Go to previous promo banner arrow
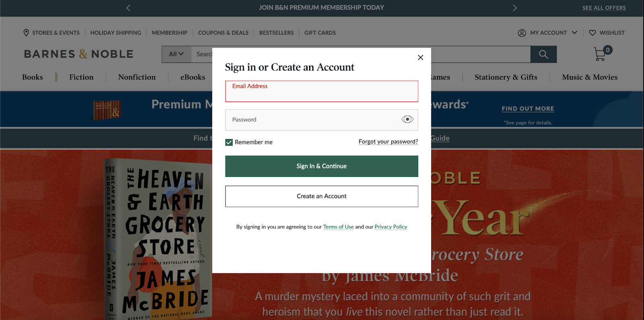Image resolution: width=644 pixels, height=320 pixels. [x=128, y=8]
